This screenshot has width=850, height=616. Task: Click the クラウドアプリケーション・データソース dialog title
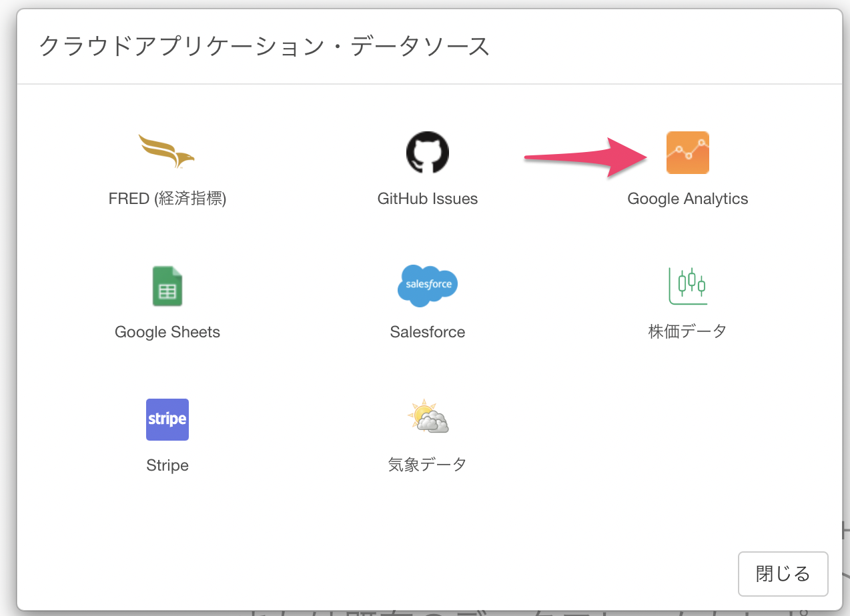click(265, 47)
